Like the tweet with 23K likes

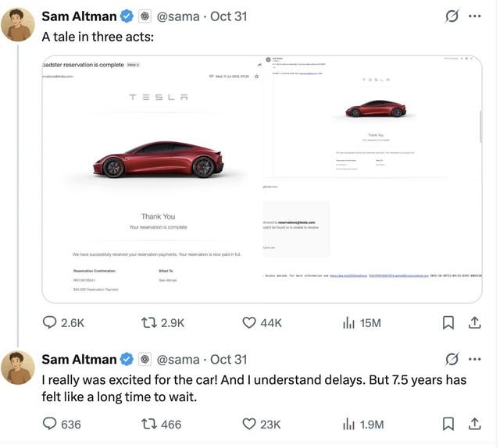250,424
